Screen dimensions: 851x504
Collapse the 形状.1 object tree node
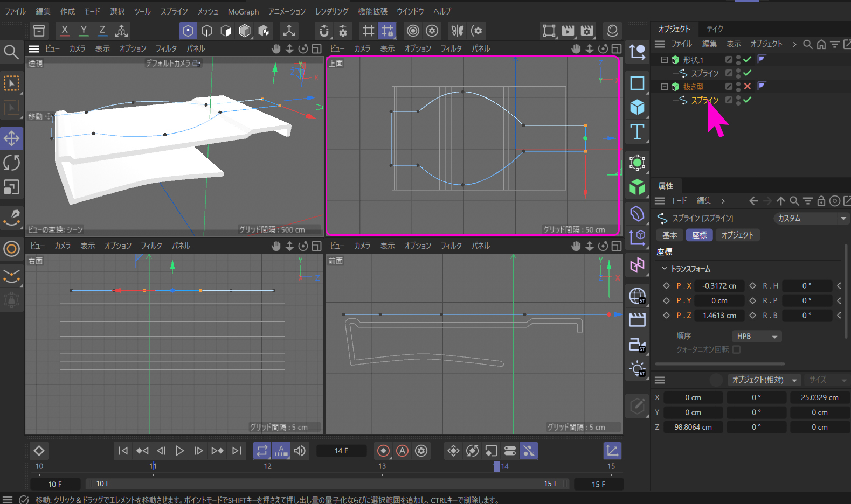pyautogui.click(x=665, y=60)
